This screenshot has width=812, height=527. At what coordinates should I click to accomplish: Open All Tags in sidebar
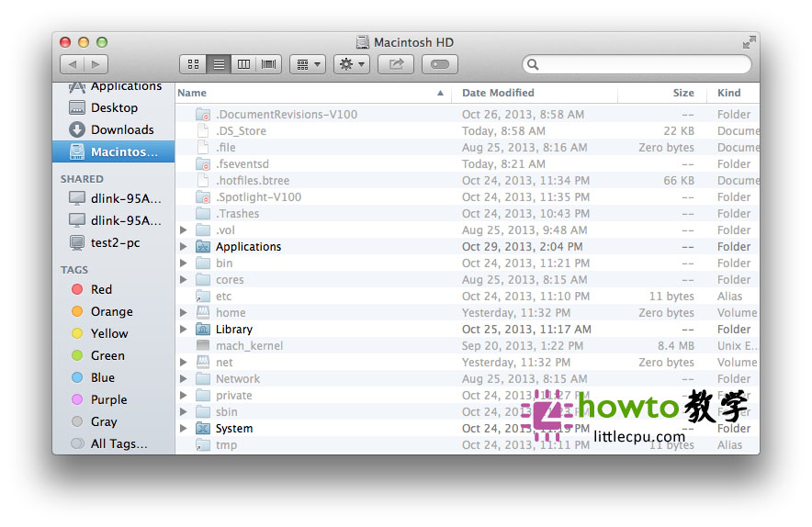tap(113, 443)
